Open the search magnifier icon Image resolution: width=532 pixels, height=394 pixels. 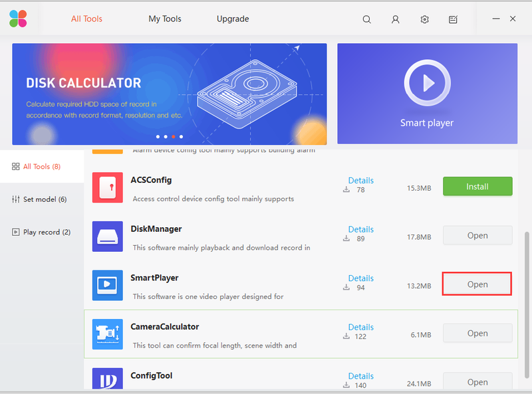coord(366,19)
